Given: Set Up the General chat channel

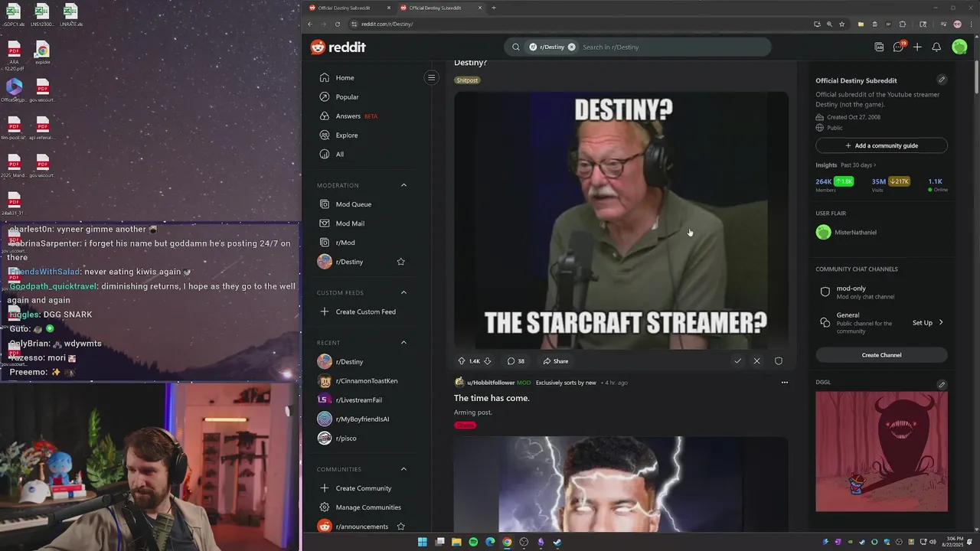Looking at the screenshot, I should click(928, 323).
